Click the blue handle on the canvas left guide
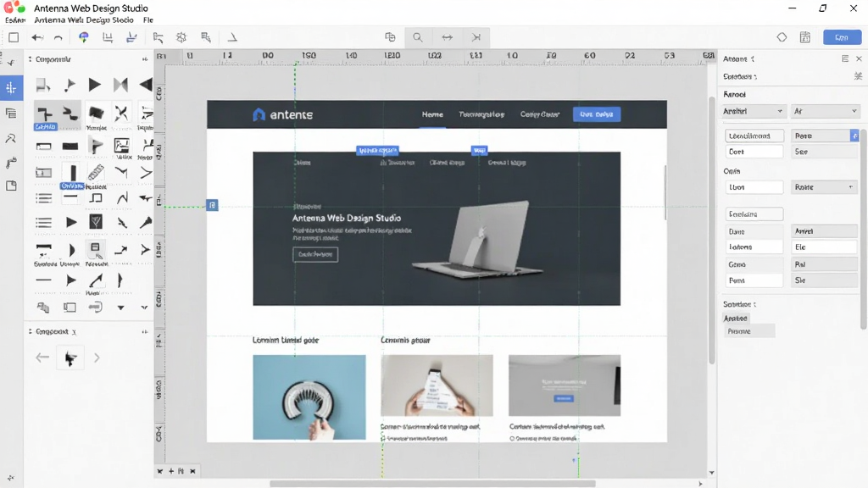Viewport: 868px width, 488px height. (x=212, y=205)
